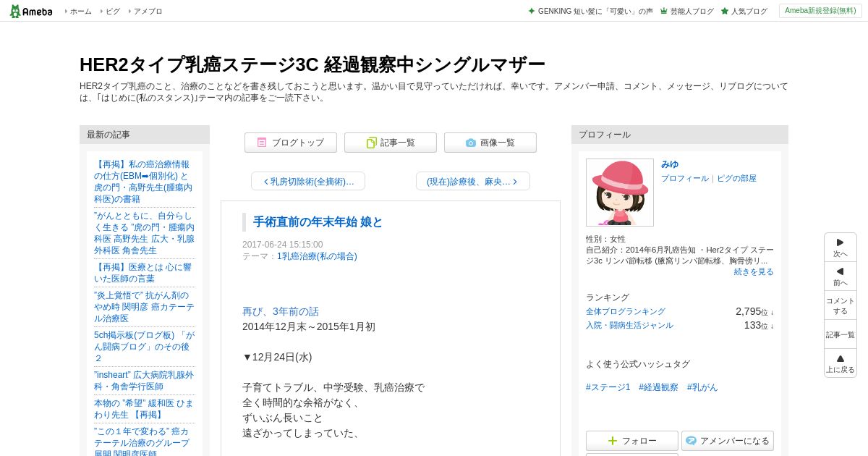Click 上に戻る in floating side panel

841,363
